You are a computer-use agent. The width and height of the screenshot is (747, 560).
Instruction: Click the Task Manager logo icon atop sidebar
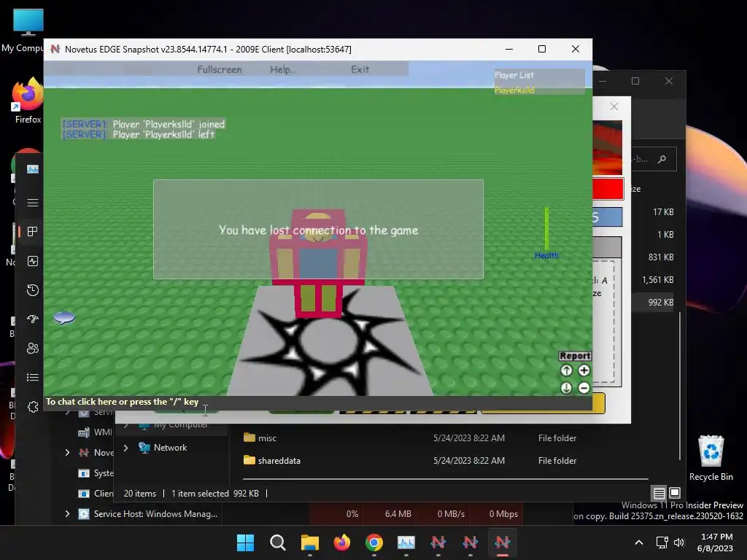point(32,169)
